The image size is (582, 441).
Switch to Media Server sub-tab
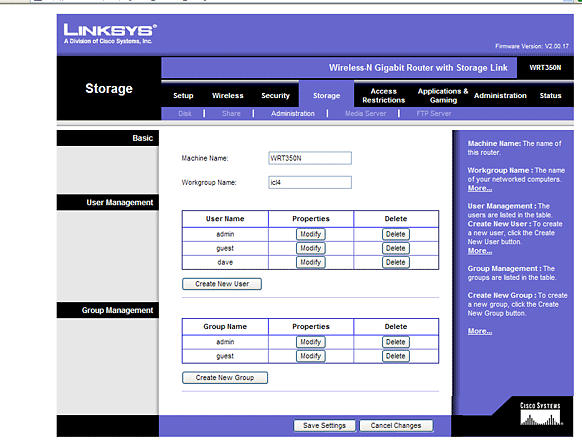[x=365, y=114]
